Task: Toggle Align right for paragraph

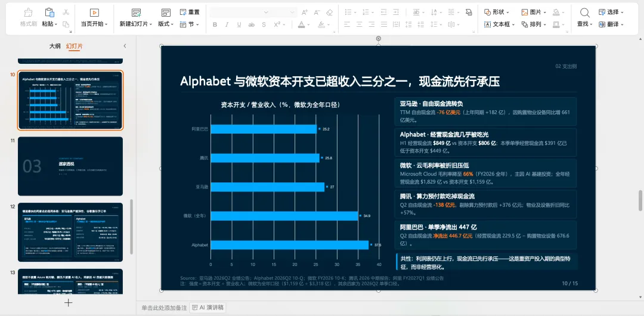Action: click(371, 24)
